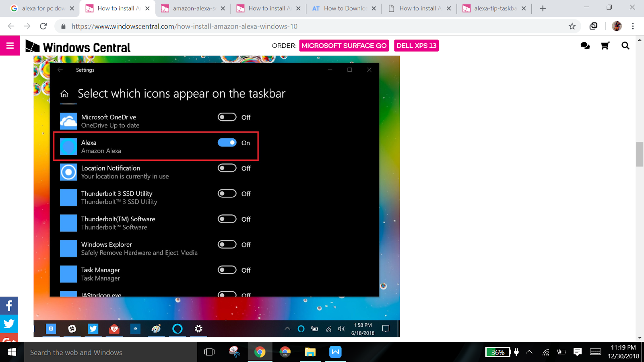Click the paint palette icon in the pictured taskbar
This screenshot has height=362, width=644.
[156, 329]
